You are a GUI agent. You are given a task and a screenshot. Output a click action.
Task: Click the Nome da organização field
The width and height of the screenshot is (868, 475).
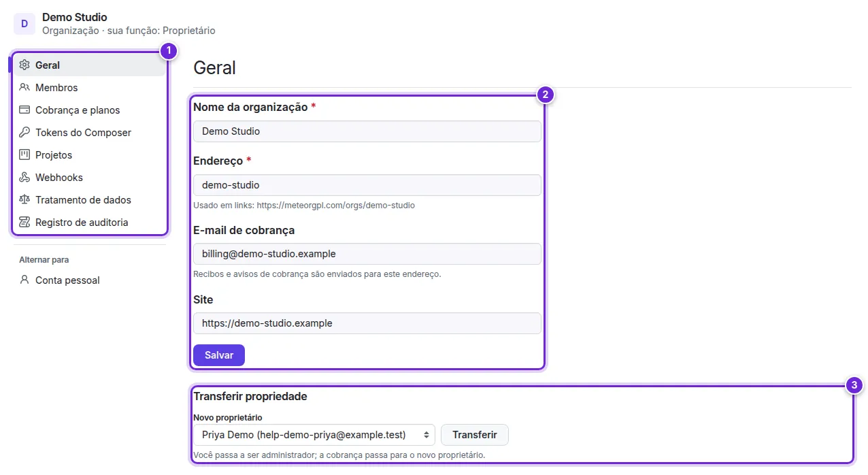pos(367,131)
